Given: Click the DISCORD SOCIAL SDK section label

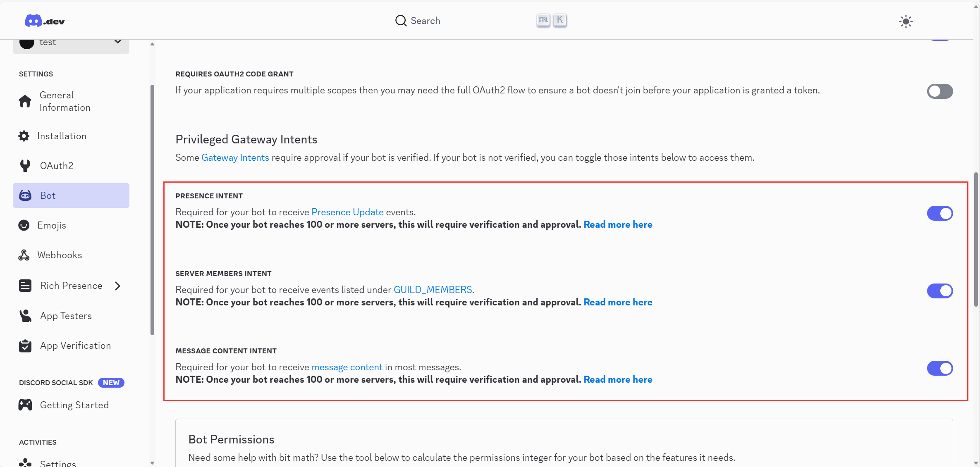Looking at the screenshot, I should click(x=56, y=383).
